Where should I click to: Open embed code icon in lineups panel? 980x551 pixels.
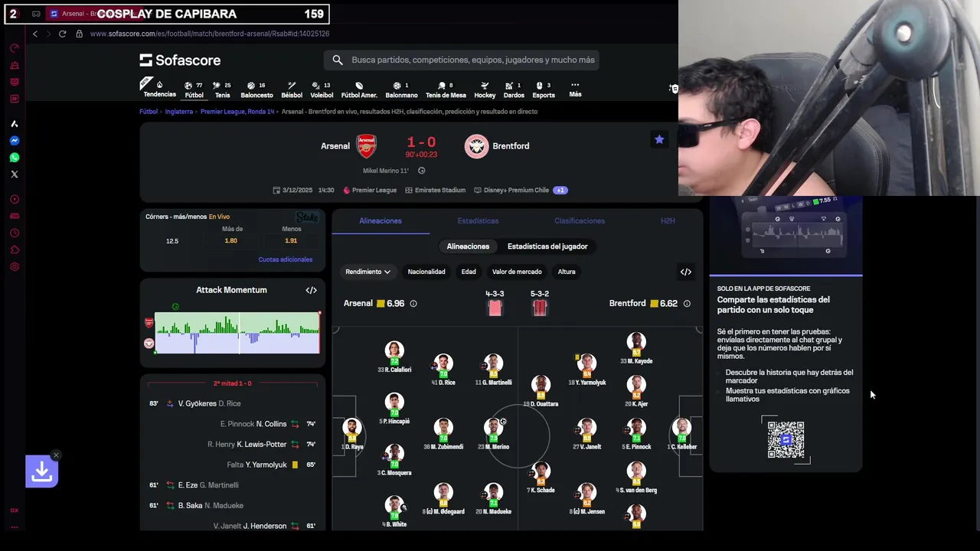pyautogui.click(x=686, y=272)
